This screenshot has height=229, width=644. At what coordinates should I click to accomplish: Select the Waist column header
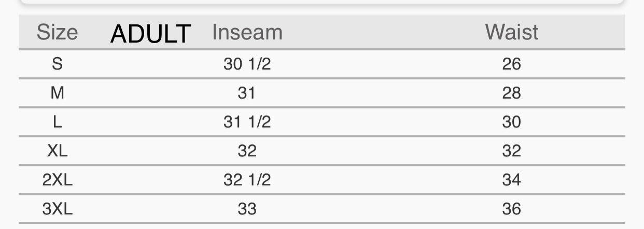(512, 32)
